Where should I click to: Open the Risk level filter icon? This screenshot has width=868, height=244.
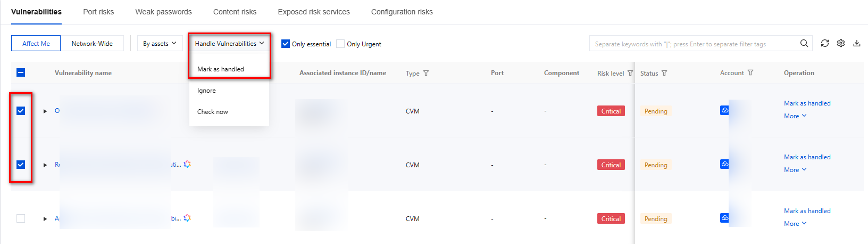[x=630, y=73]
